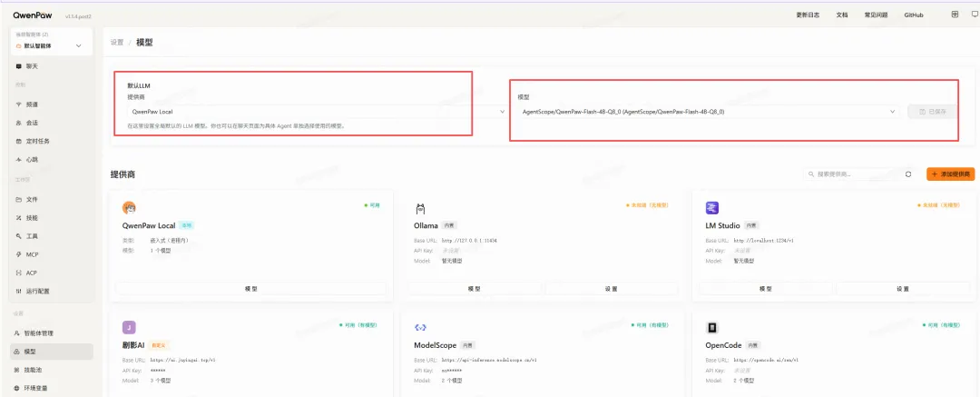Click the 定时任务 scheduled task icon
980x397 pixels.
19,141
